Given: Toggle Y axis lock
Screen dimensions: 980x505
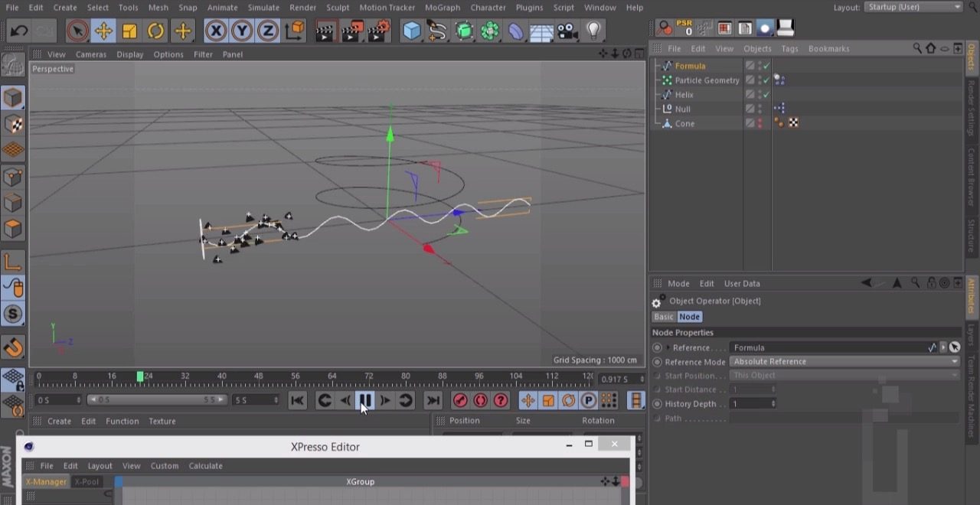Looking at the screenshot, I should tap(242, 31).
